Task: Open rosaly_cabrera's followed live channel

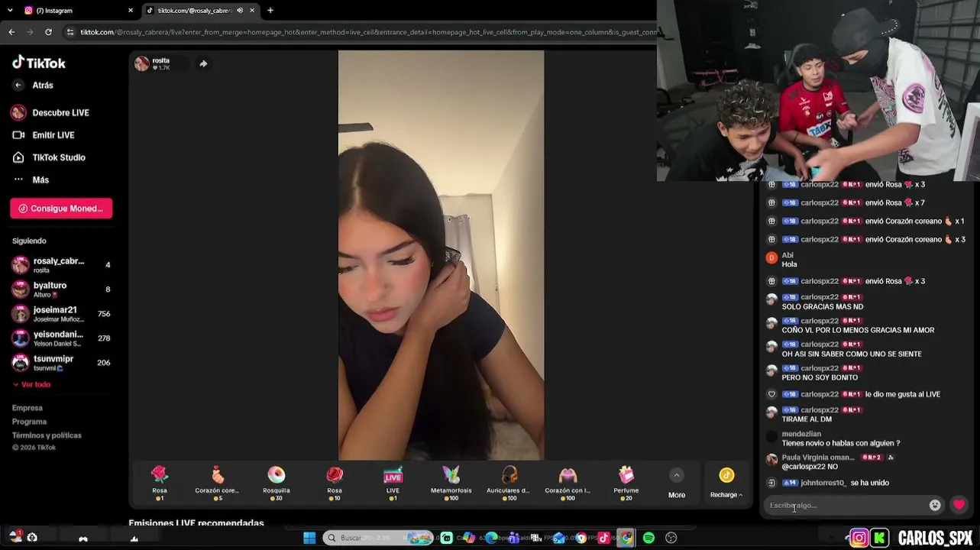Action: click(x=61, y=265)
